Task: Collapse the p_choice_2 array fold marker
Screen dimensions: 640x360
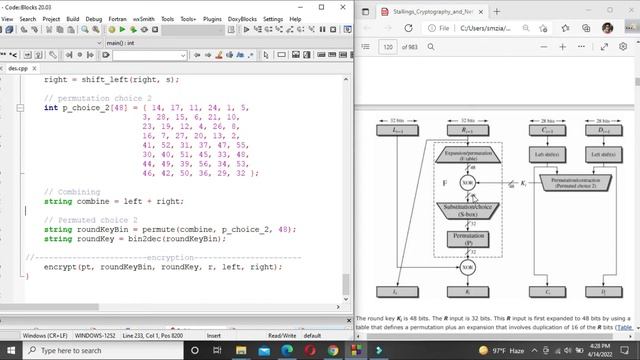Action: 20,108
